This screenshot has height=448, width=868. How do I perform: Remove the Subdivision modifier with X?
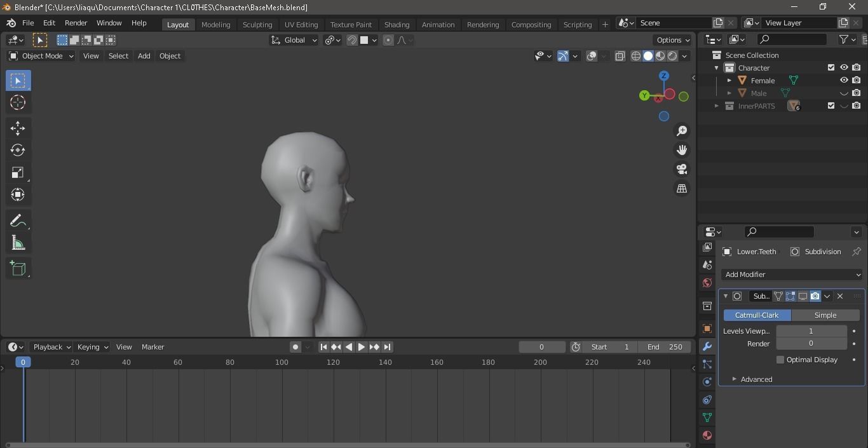(840, 296)
